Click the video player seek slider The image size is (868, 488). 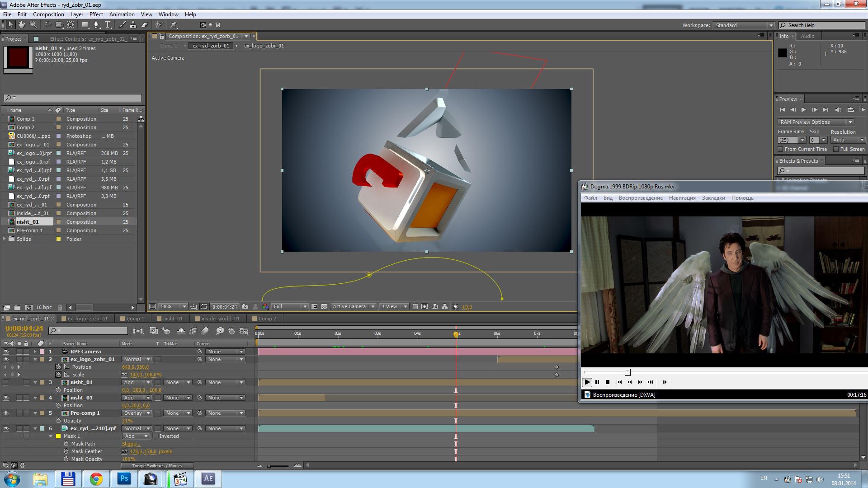pos(627,372)
